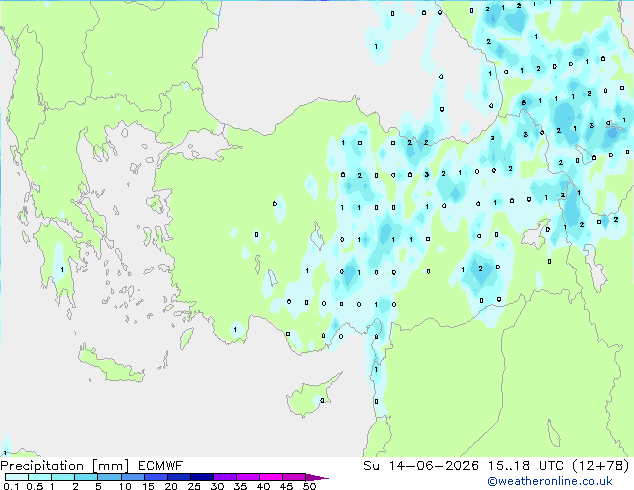Pick the 30–35 mm purple legend swatch
634x490 pixels.
click(x=224, y=477)
